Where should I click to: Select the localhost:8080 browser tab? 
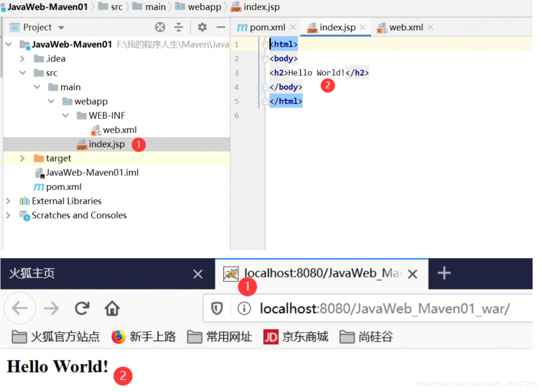tap(321, 273)
